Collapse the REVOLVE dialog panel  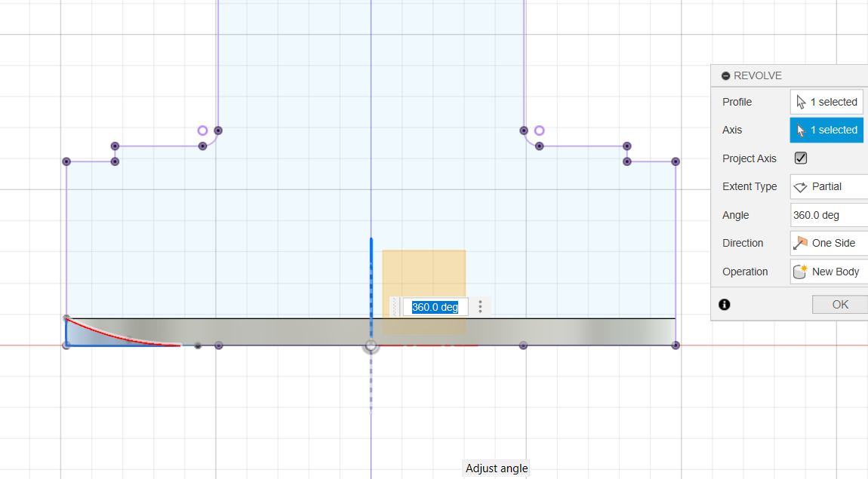coord(725,76)
